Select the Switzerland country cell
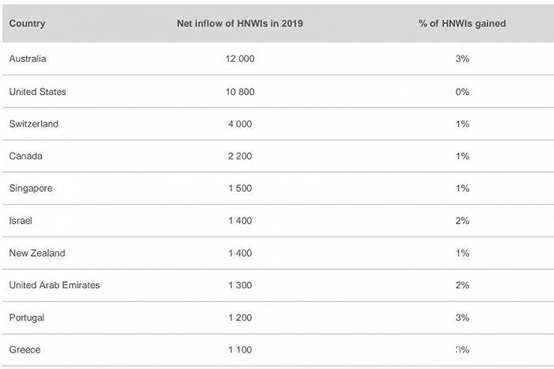The width and height of the screenshot is (554, 369). (34, 124)
